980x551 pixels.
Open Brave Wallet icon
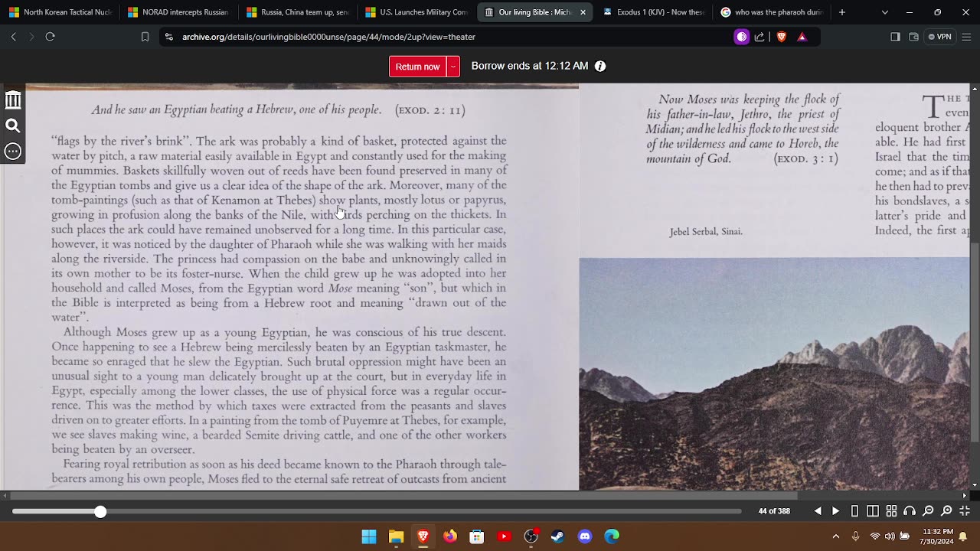913,37
